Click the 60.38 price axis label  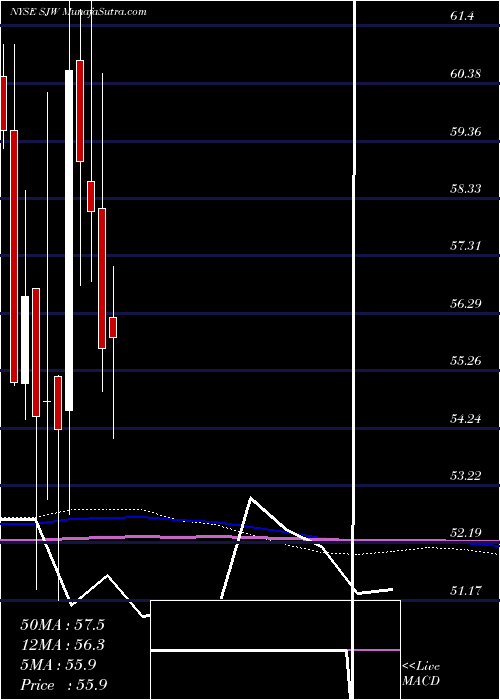pyautogui.click(x=466, y=74)
